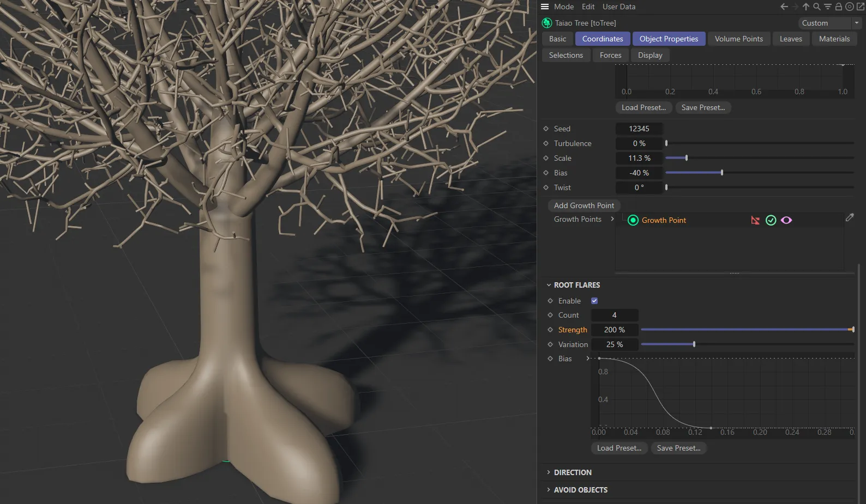Click the dropdown arrow next to Custom
The width and height of the screenshot is (866, 504).
pos(856,23)
